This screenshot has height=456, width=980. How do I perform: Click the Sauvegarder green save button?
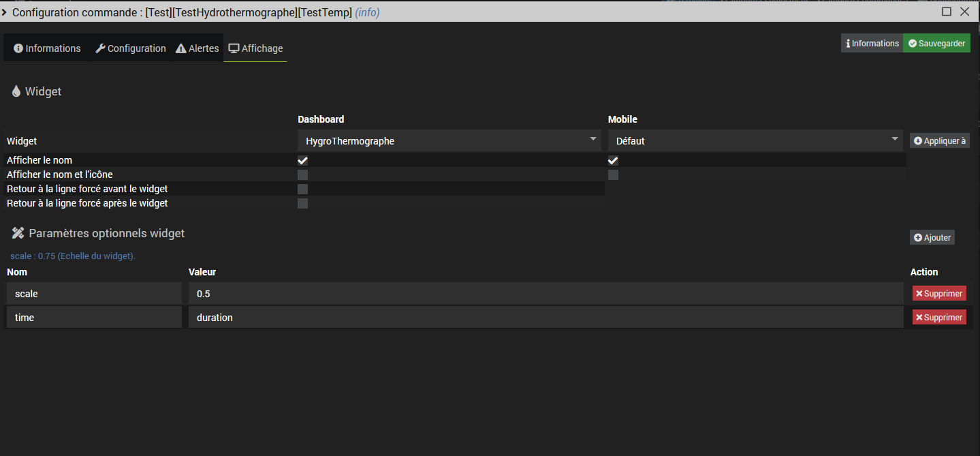[x=936, y=44]
